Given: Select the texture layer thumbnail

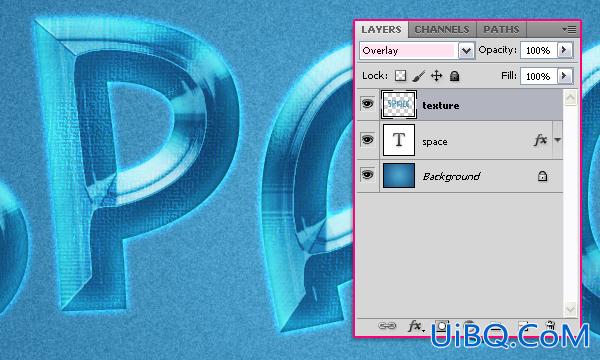Looking at the screenshot, I should click(399, 104).
